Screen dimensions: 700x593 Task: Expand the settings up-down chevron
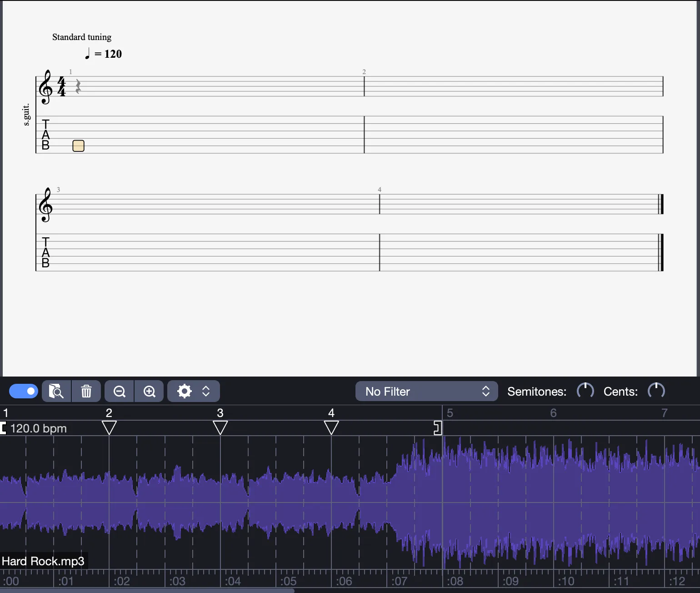click(x=206, y=391)
